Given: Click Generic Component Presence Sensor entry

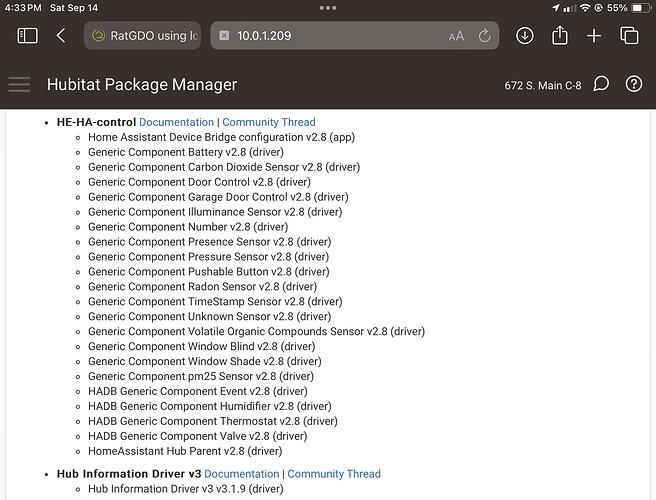Looking at the screenshot, I should 210,242.
